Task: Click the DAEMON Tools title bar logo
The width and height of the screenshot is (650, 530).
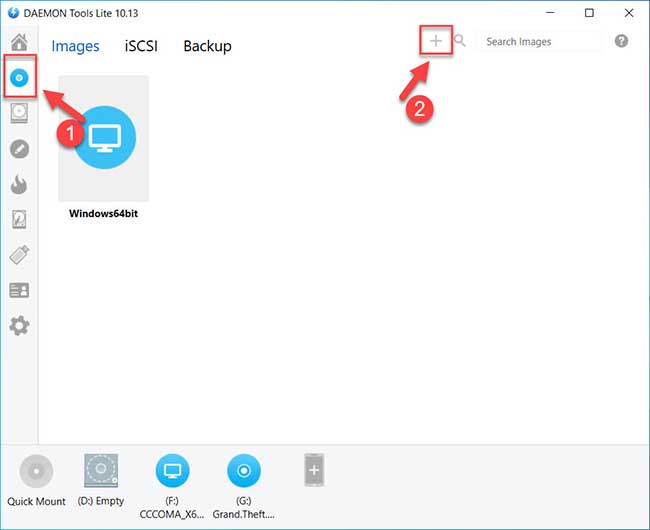Action: [x=13, y=13]
